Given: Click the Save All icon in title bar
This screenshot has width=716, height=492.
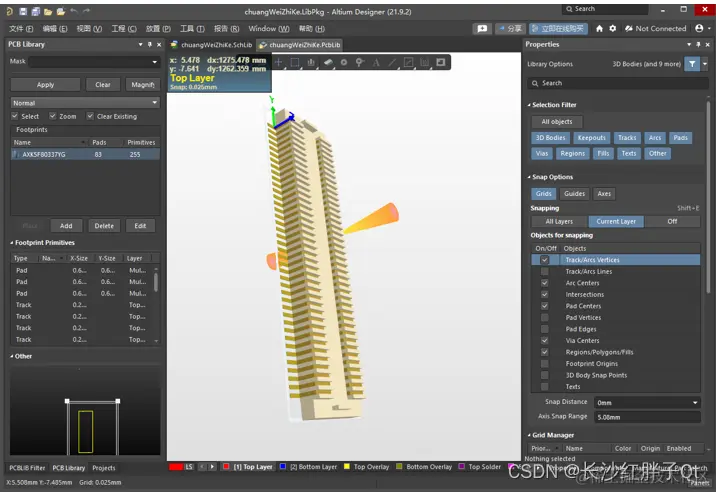Looking at the screenshot, I should click(x=35, y=11).
